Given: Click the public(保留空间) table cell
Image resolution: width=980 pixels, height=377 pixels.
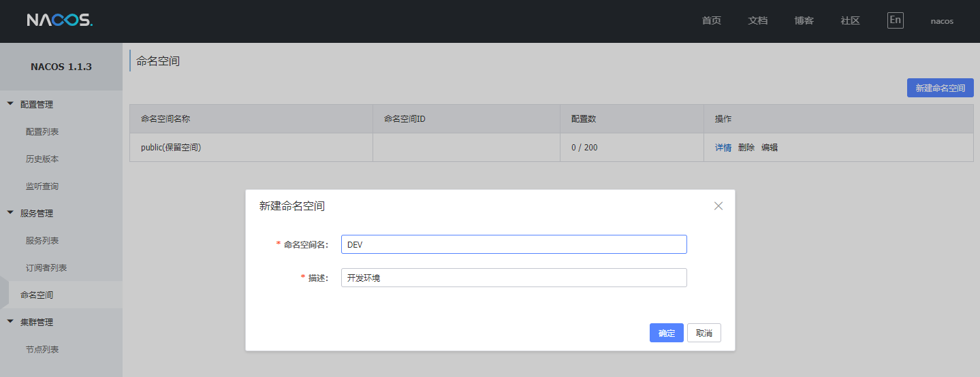Looking at the screenshot, I should pyautogui.click(x=251, y=147).
